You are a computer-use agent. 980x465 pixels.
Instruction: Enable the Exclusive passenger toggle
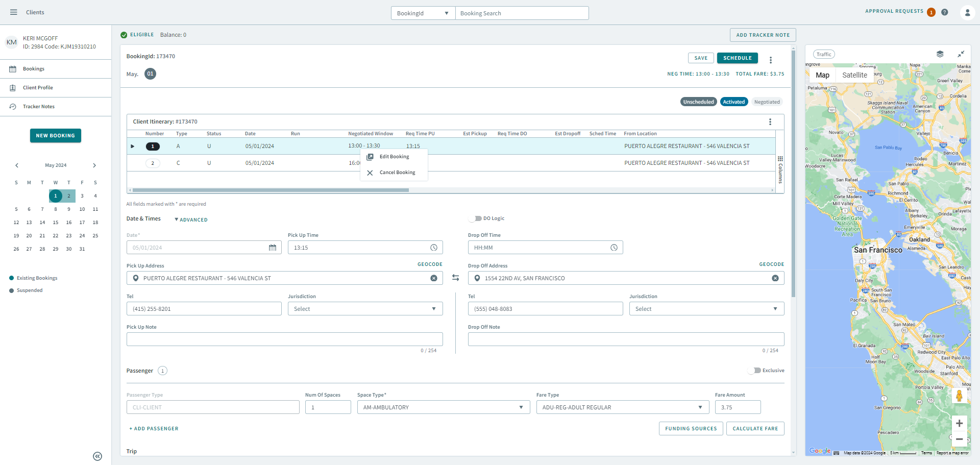point(755,371)
